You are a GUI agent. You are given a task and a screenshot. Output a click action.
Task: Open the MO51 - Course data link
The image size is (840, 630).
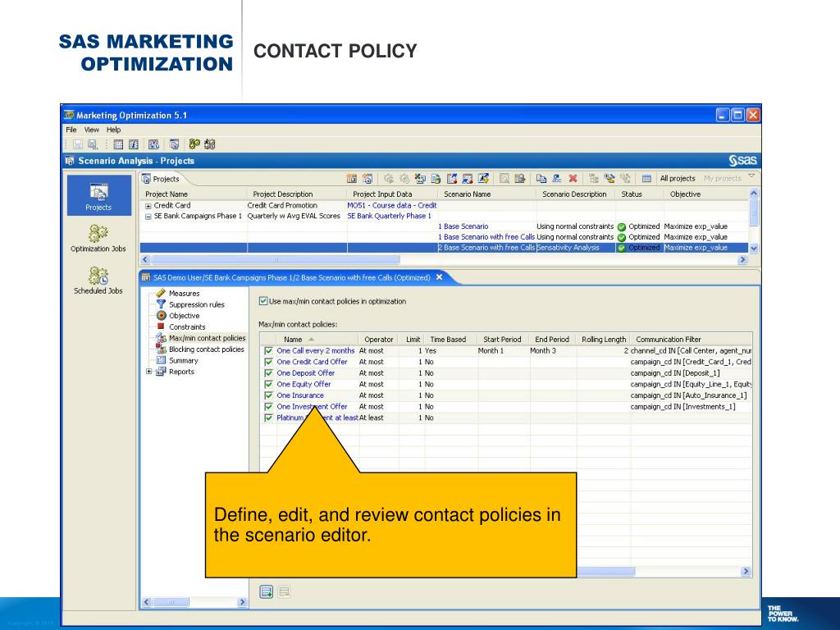391,205
